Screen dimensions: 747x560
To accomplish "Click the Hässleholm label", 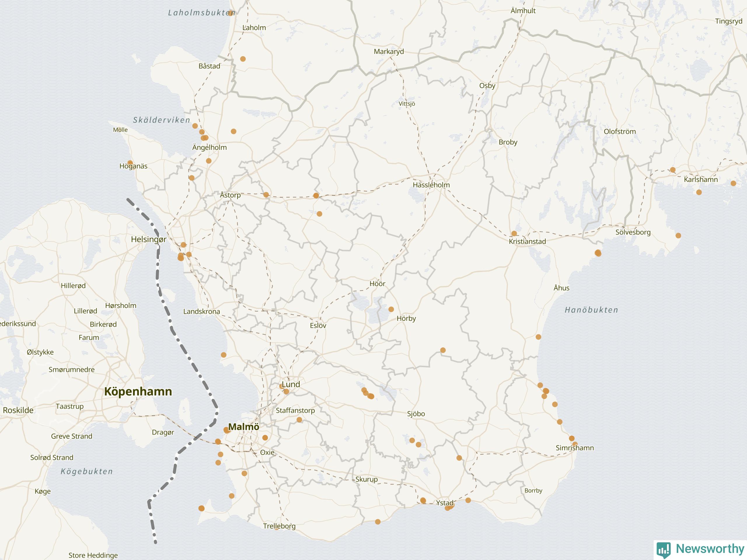I will 431,185.
